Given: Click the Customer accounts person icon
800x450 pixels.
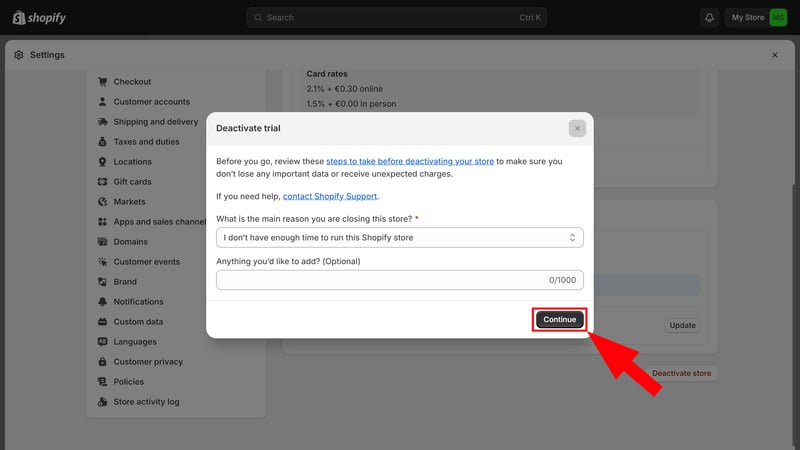Looking at the screenshot, I should pos(103,102).
